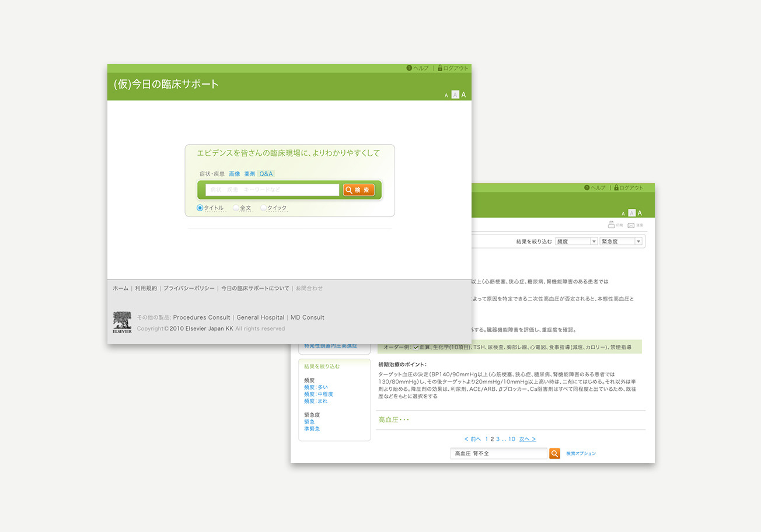761x532 pixels.
Task: Go to previous page with < 前へ
Action: click(473, 439)
